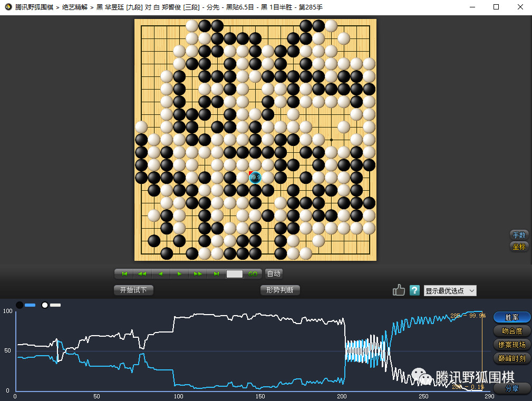This screenshot has height=401, width=532.
Task: Click the move number input box
Action: (x=235, y=274)
